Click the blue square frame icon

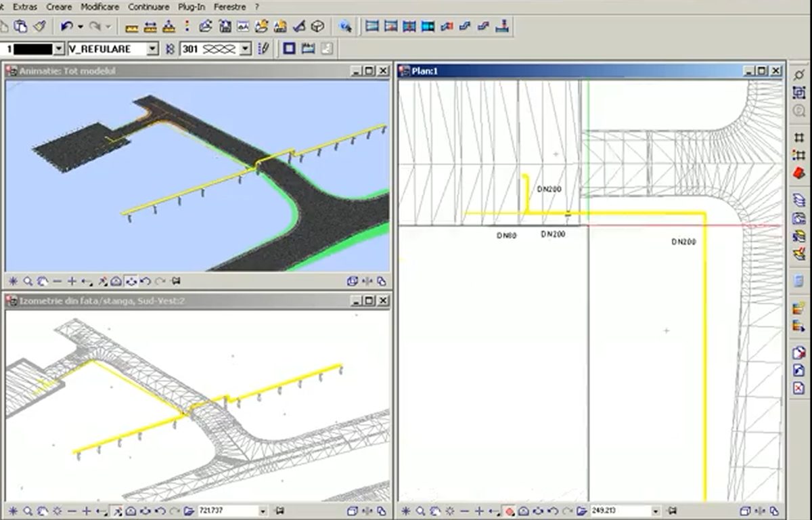[x=290, y=49]
